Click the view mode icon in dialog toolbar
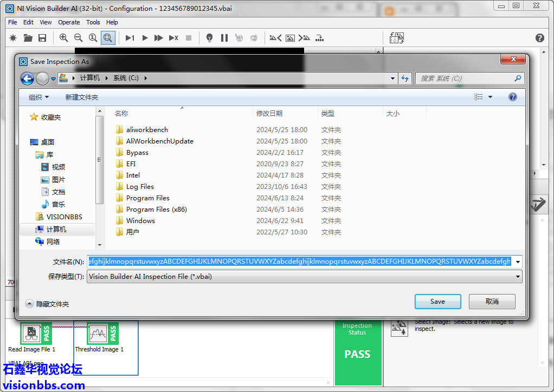Screen dimensions: 554x392 tap(479, 97)
